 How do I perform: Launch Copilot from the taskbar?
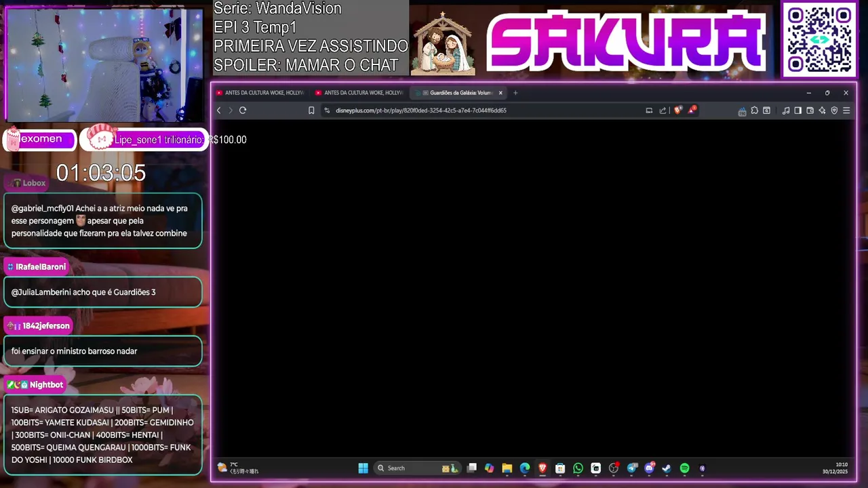[490, 468]
